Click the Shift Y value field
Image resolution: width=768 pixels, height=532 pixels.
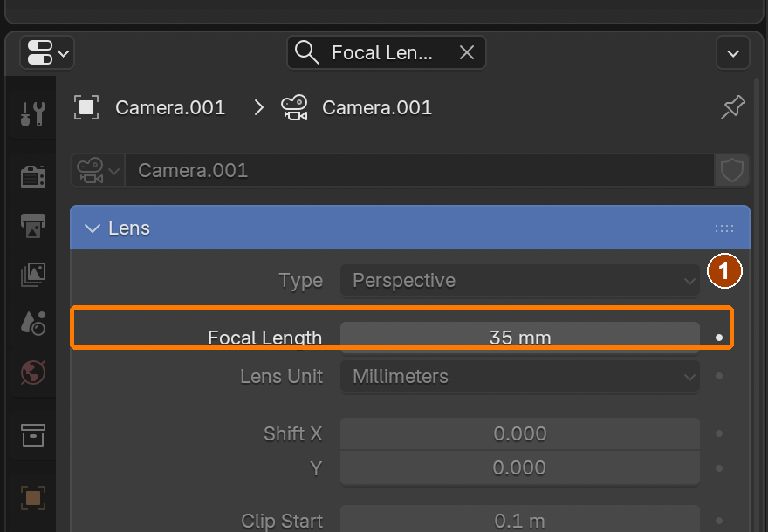point(519,467)
